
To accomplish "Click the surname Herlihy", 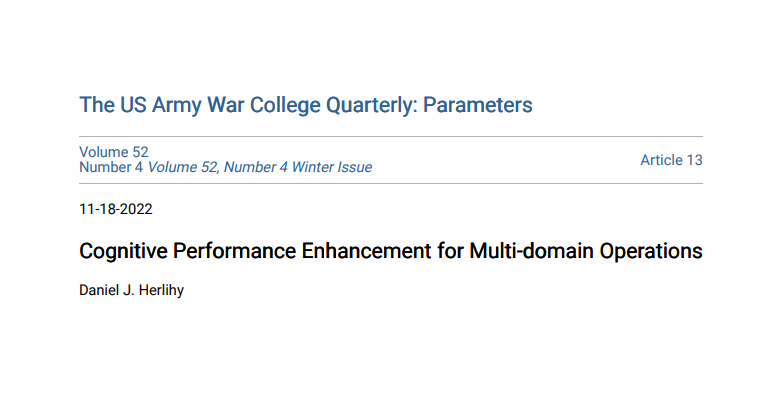I will tap(161, 290).
